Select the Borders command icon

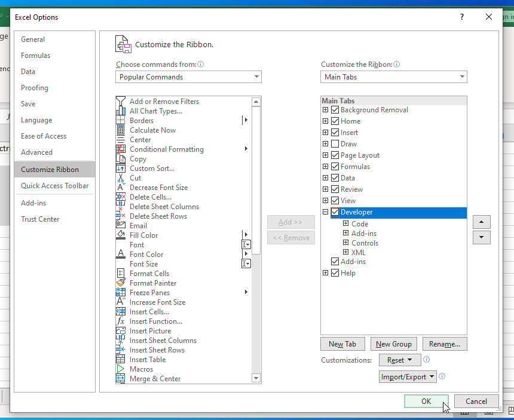tap(121, 121)
